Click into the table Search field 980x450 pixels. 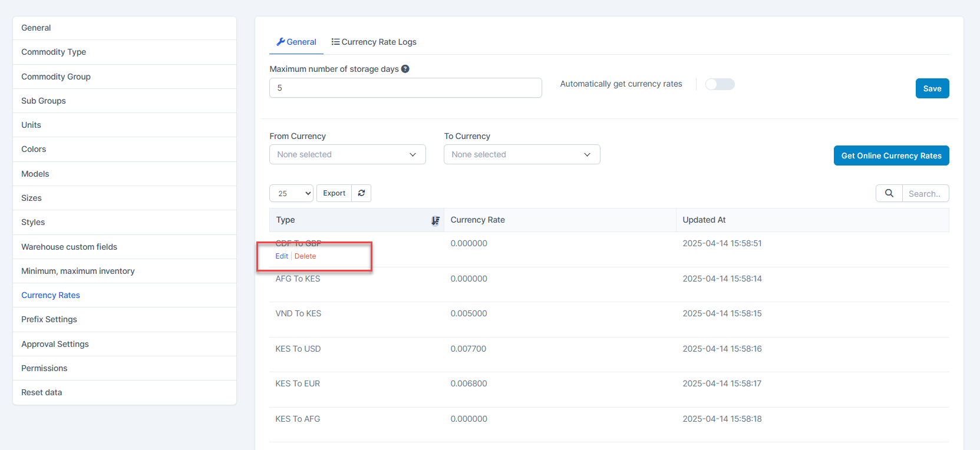[x=925, y=193]
